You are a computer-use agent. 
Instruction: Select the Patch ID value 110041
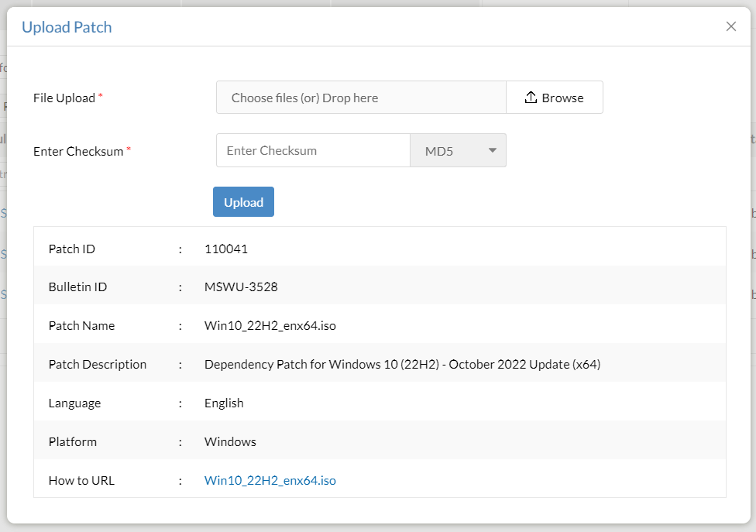[226, 249]
